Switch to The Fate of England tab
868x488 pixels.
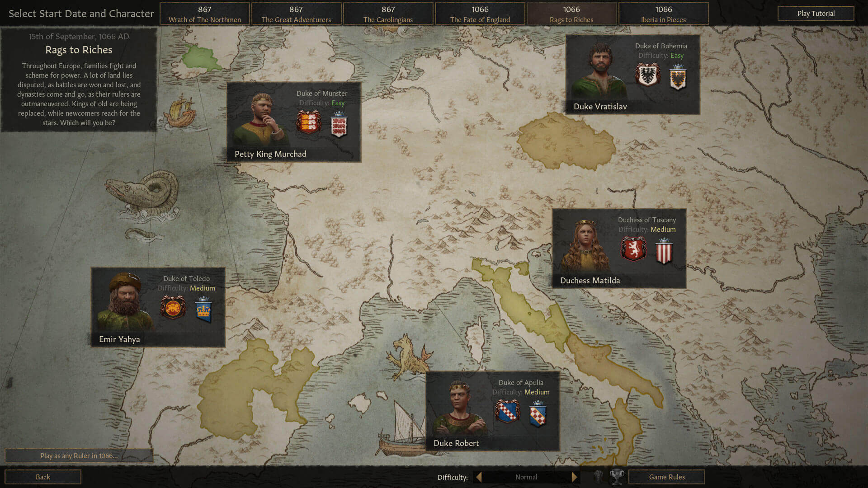(480, 14)
